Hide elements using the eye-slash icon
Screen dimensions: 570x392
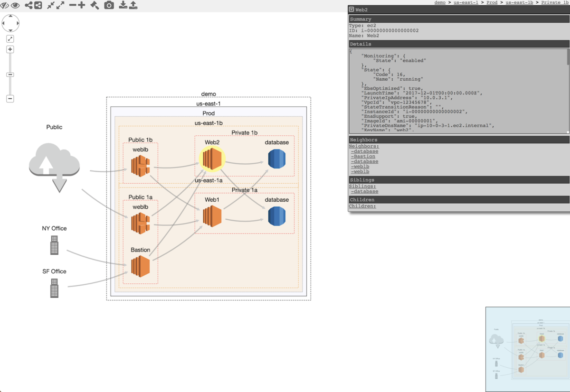coord(4,5)
